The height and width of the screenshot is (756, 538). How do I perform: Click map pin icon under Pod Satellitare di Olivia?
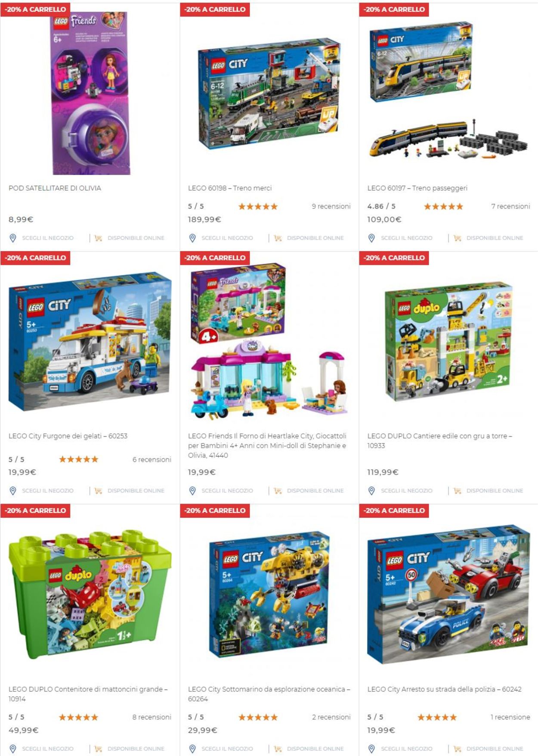(13, 238)
